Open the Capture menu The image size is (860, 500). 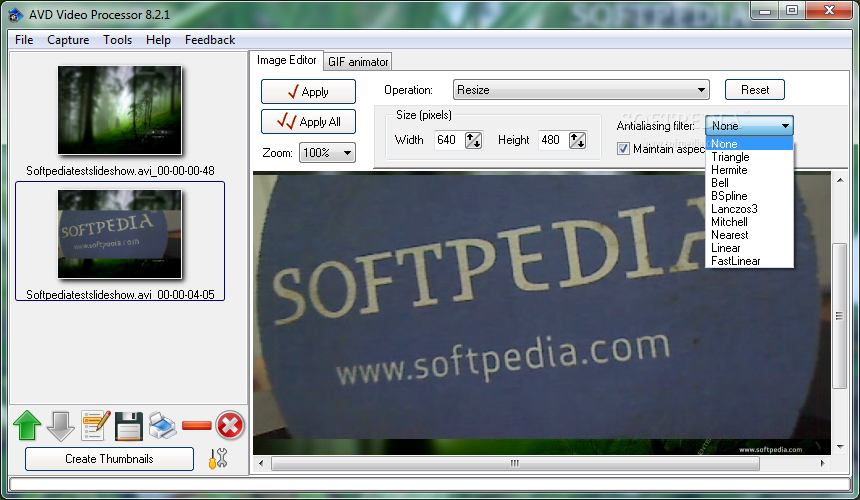68,40
